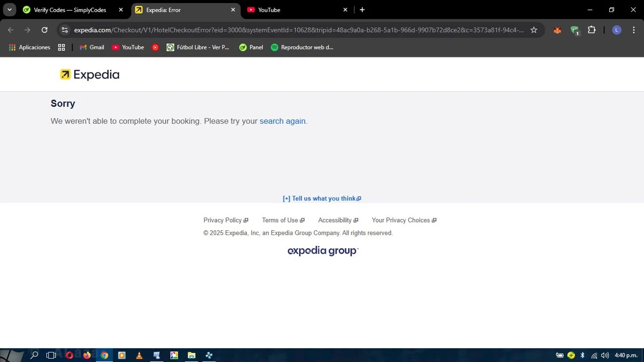Open Wi-Fi network tray icon
Screen dimensions: 644x362
594,355
